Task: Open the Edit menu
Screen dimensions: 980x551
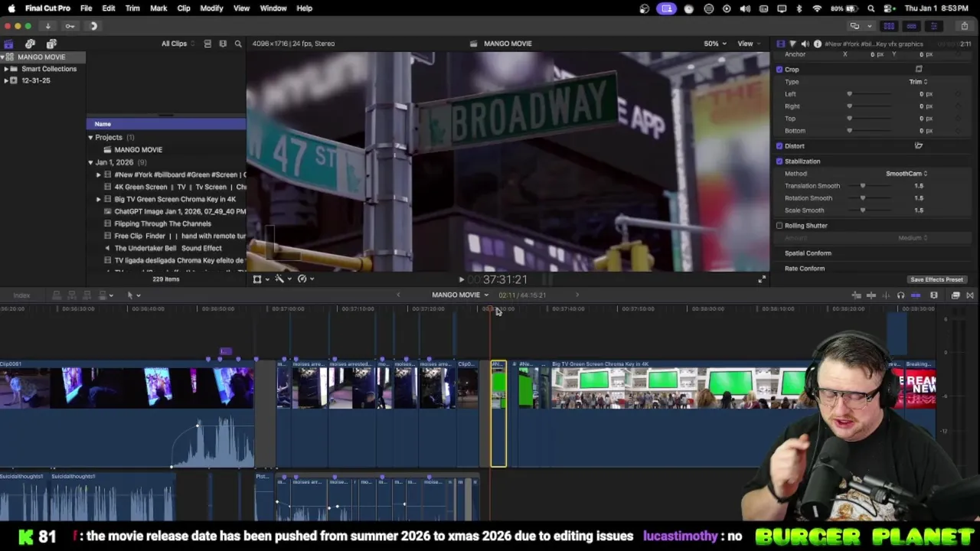Action: coord(109,8)
